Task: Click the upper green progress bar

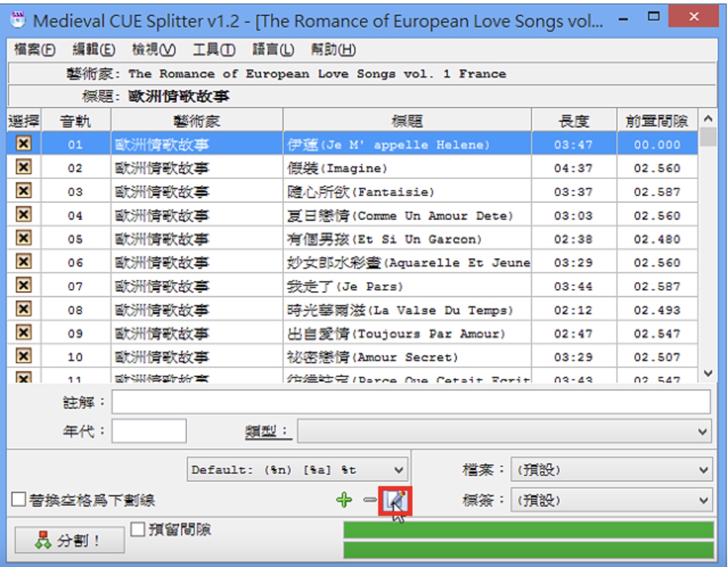Action: 529,530
